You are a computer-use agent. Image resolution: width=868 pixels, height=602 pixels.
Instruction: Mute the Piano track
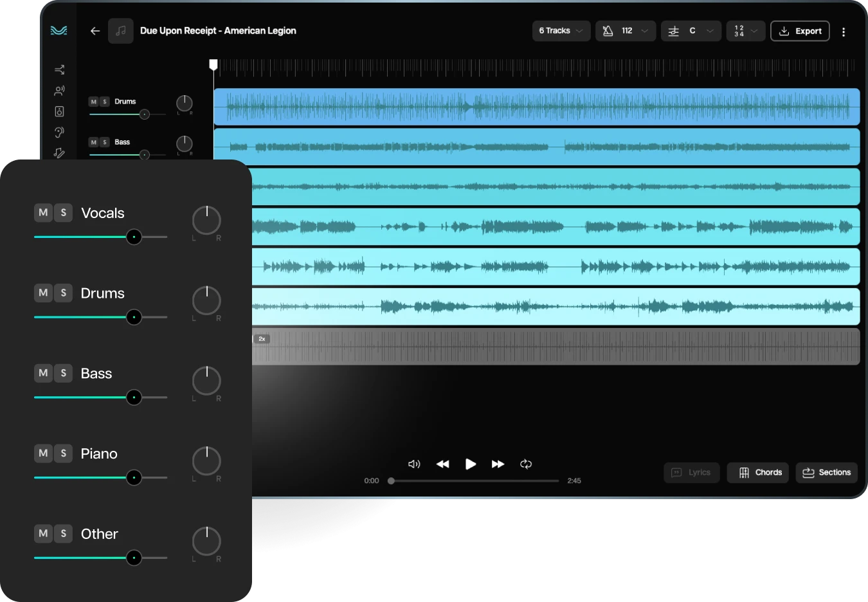click(x=43, y=453)
